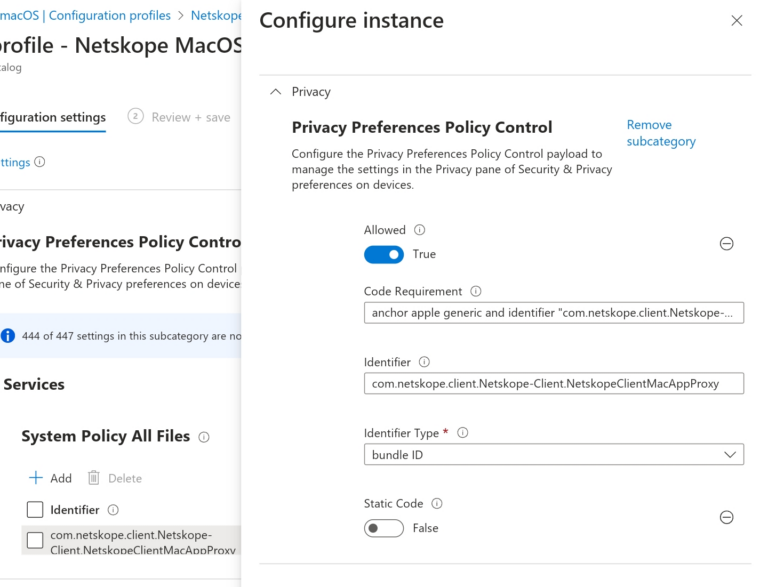Check the Identifier header checkbox
This screenshot has width=768, height=587.
point(35,510)
